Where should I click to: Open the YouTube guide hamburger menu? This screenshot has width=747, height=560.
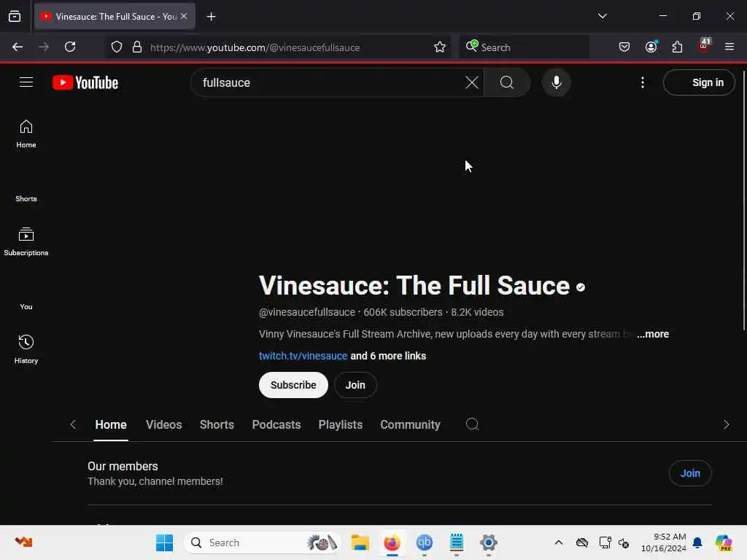coord(26,82)
